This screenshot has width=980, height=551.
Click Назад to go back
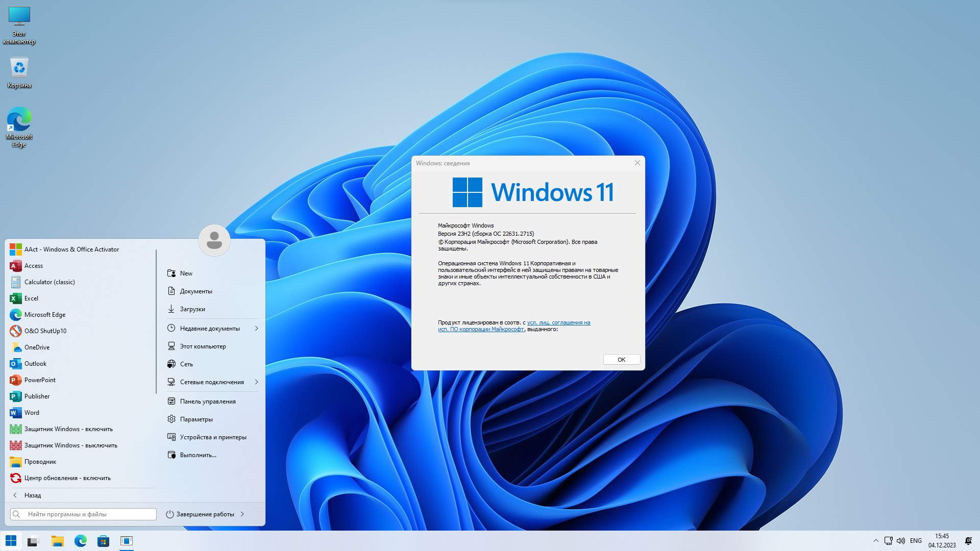coord(32,495)
